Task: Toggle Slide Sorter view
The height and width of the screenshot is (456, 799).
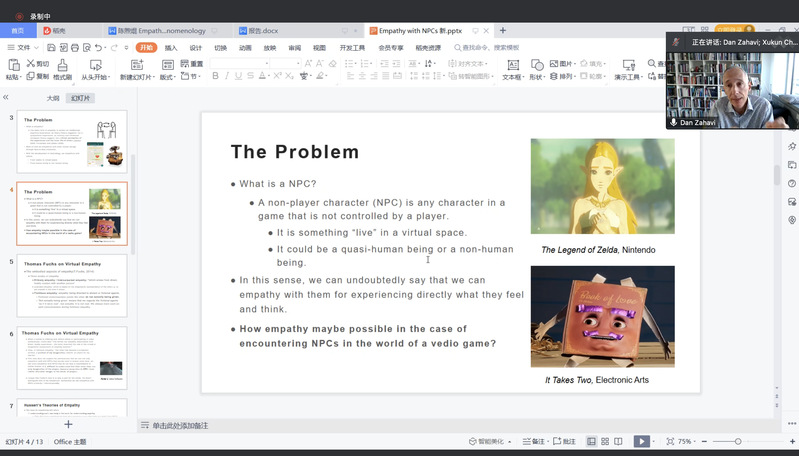Action: (x=605, y=441)
